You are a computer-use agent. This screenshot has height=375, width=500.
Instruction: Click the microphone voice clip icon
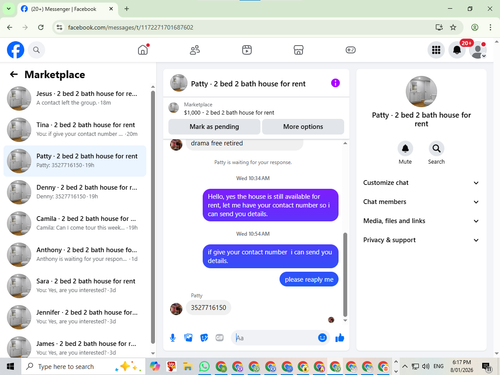tap(173, 338)
